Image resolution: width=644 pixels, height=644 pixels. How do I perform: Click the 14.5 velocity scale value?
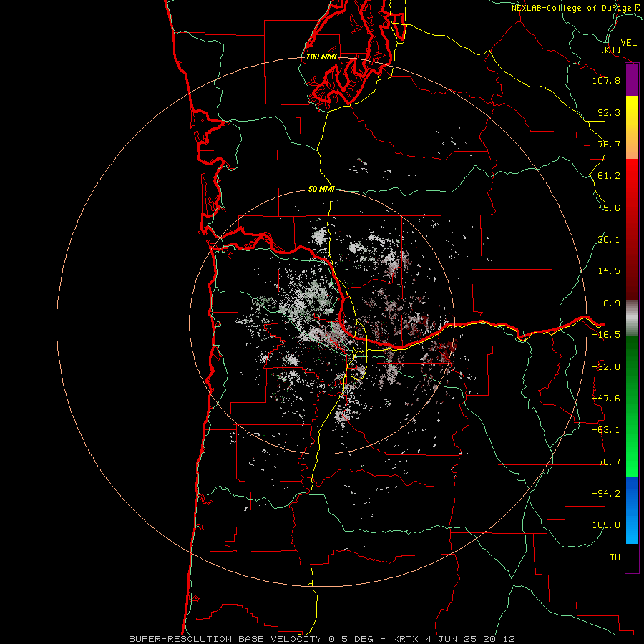(x=609, y=271)
